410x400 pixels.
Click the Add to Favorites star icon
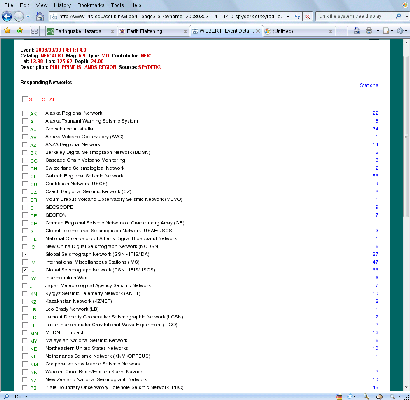20,31
